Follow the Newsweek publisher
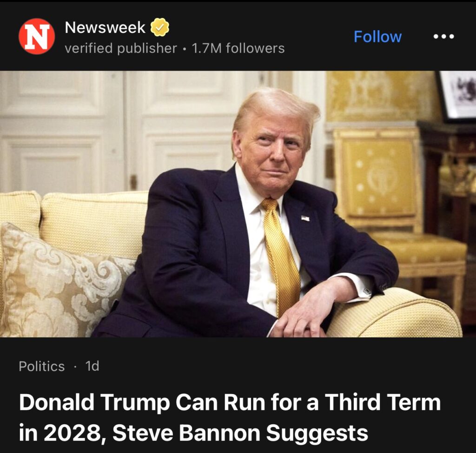The image size is (476, 453). pyautogui.click(x=377, y=37)
